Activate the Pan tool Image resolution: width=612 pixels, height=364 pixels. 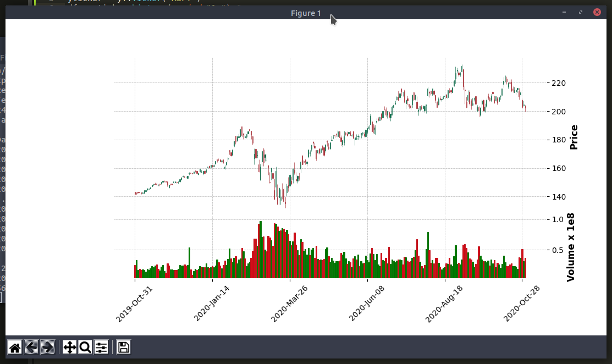(69, 347)
